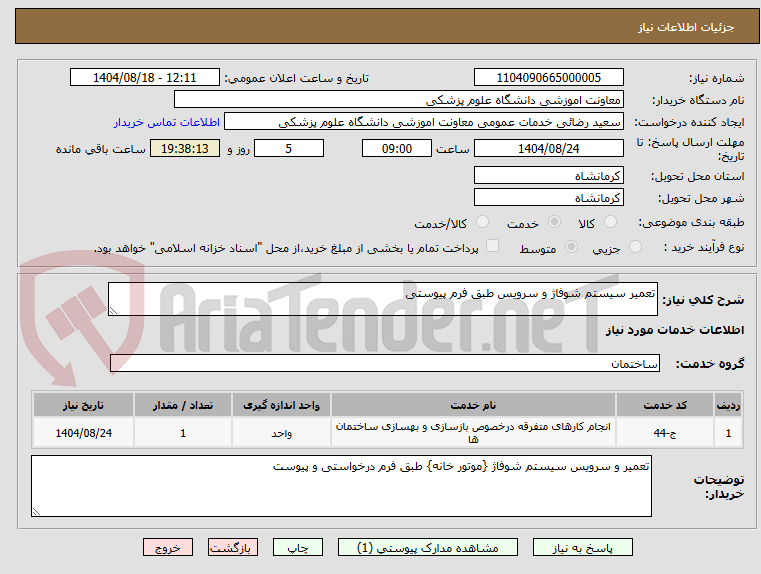Viewport: 761px width, 574px height.
Task: Click the نام دستگاه خریدار field
Action: point(398,100)
